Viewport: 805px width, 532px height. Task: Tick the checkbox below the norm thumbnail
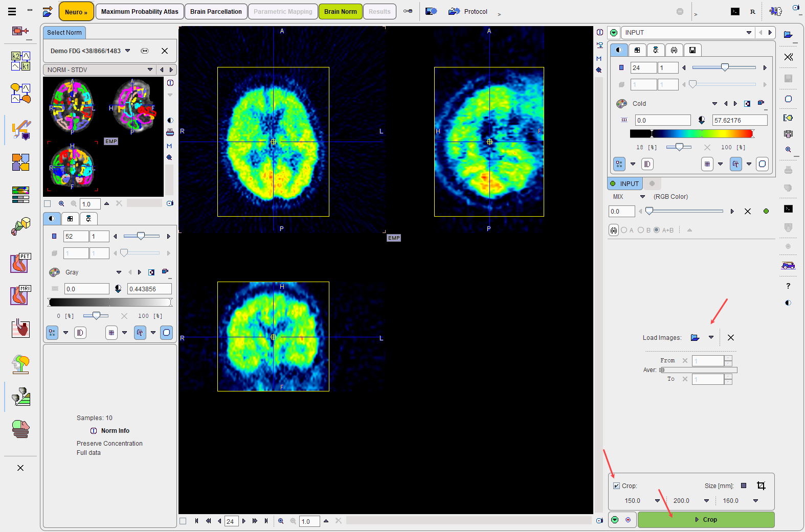[x=48, y=203]
